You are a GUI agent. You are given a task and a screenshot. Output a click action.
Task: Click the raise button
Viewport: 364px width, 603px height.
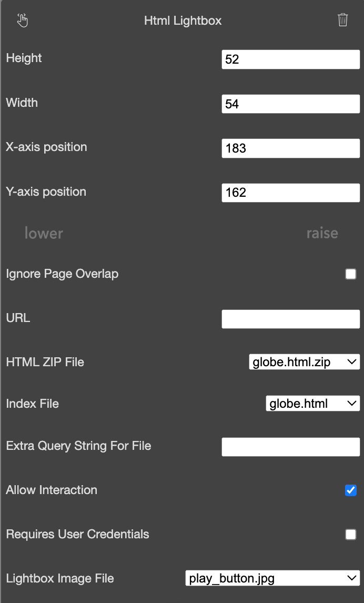point(322,233)
